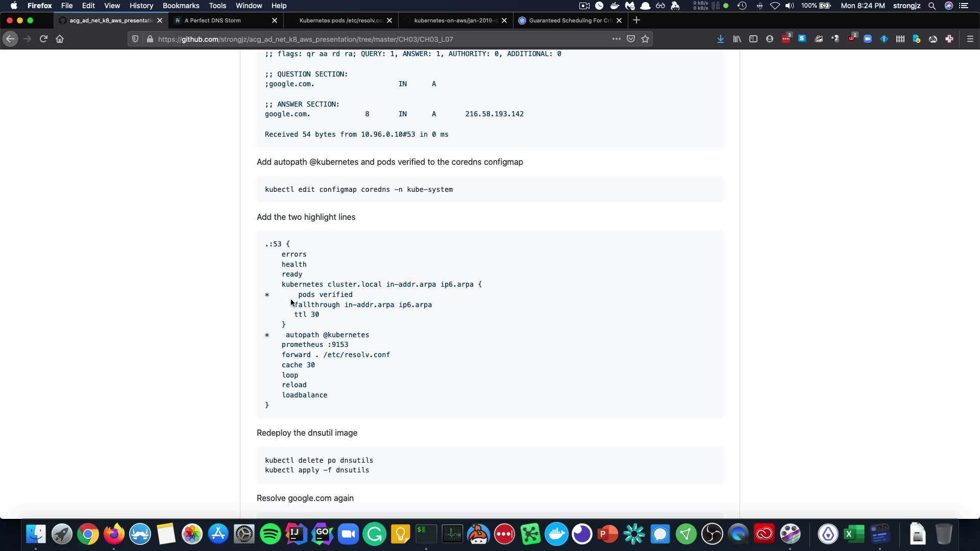
Task: Show tracking protection shield info
Action: click(135, 39)
